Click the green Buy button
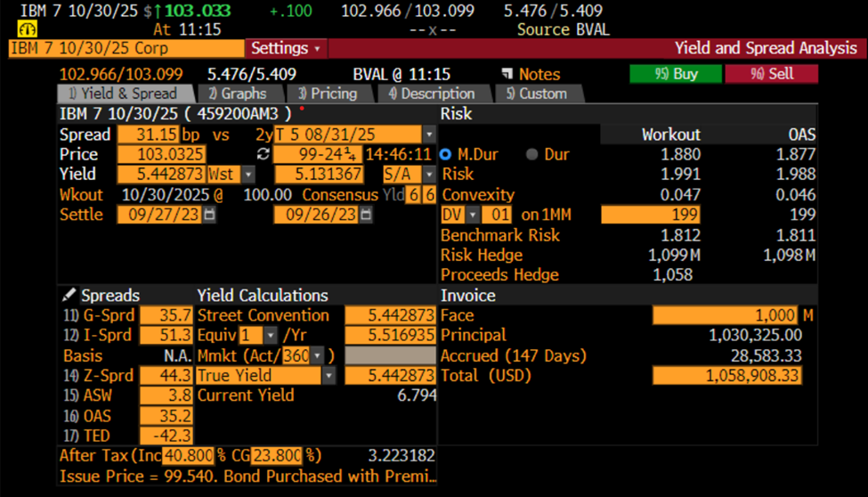 [676, 74]
